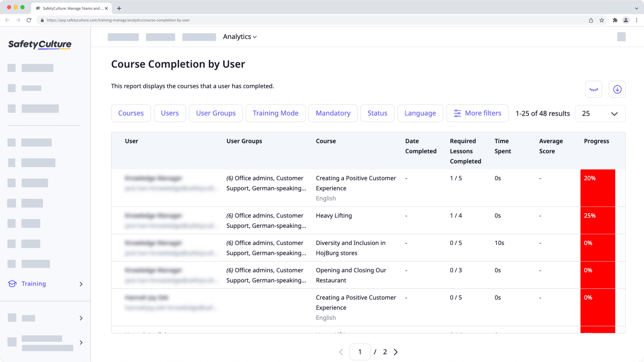Screen dimensions: 644x362
Task: Click the SafetyCulture logo
Action: pyautogui.click(x=39, y=44)
